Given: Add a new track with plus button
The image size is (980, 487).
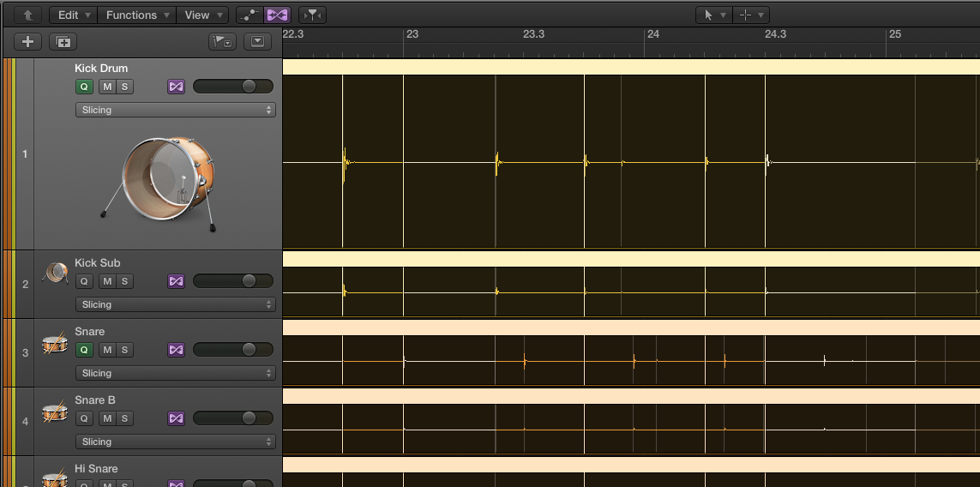Looking at the screenshot, I should point(27,42).
